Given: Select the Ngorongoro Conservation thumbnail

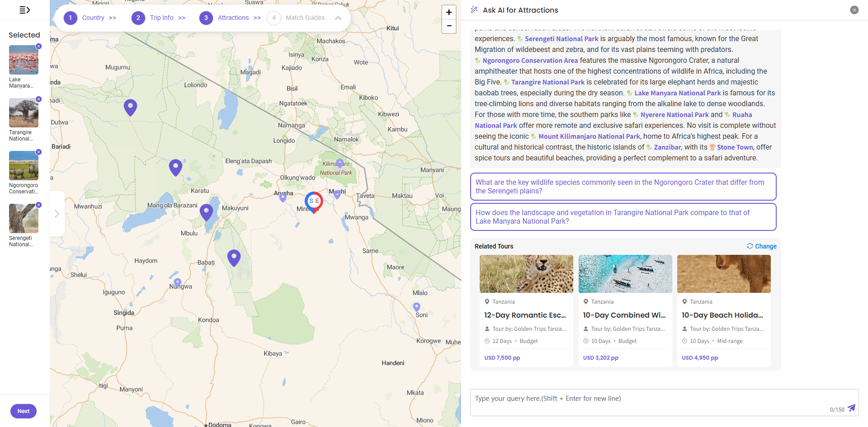Looking at the screenshot, I should click(x=24, y=165).
